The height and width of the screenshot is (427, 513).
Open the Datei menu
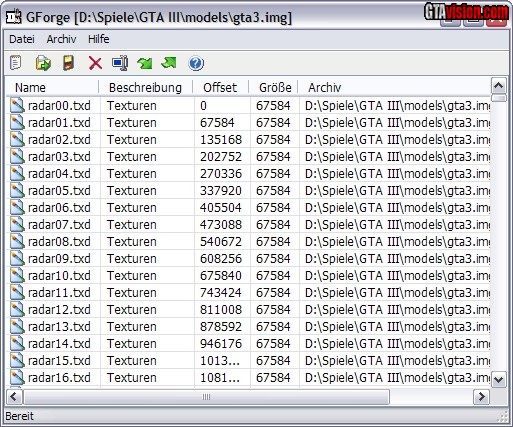point(22,39)
